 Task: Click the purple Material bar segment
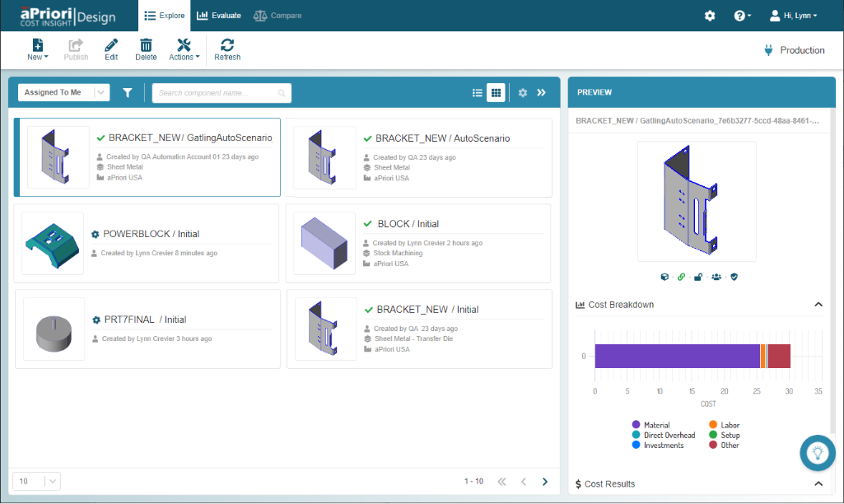(x=677, y=356)
